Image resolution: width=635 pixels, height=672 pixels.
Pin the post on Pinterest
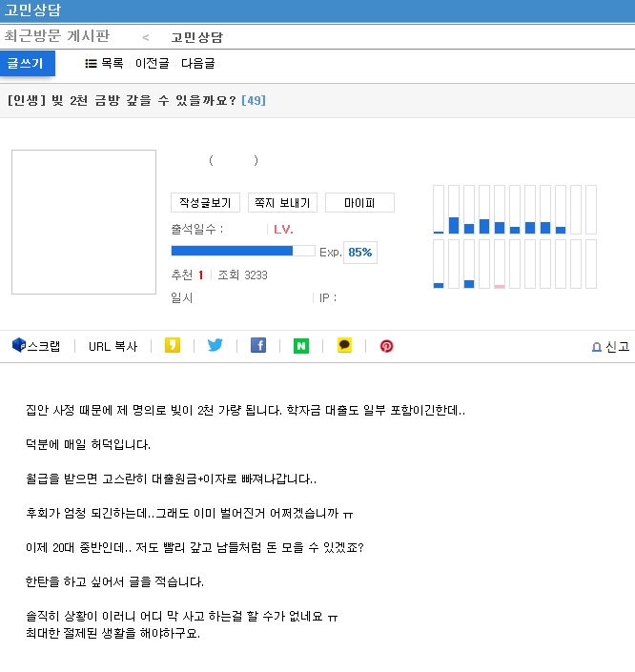386,346
